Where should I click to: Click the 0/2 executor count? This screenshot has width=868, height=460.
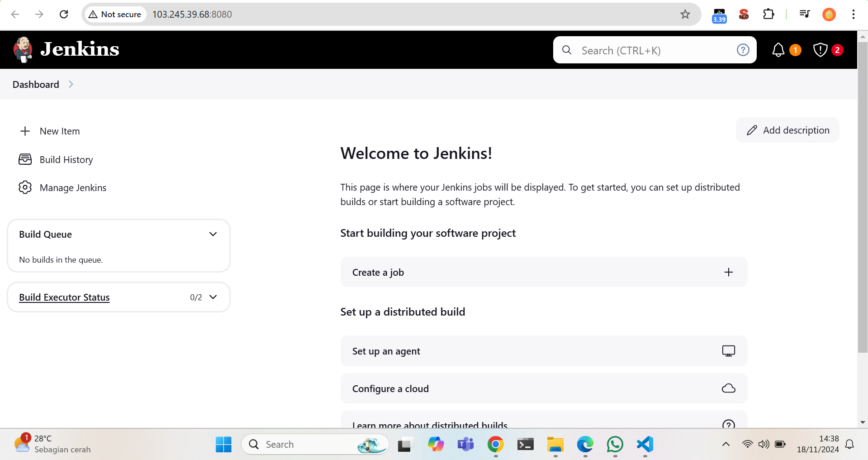[x=196, y=297]
